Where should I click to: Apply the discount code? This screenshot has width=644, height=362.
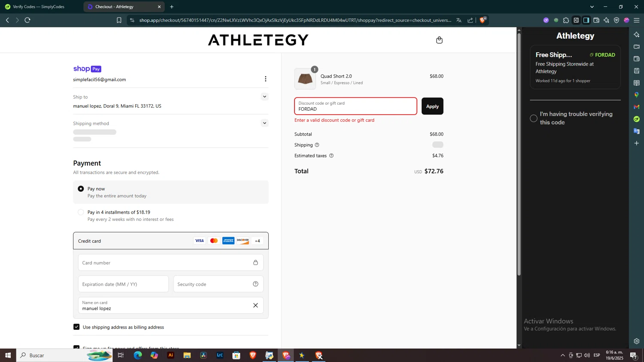click(x=432, y=106)
